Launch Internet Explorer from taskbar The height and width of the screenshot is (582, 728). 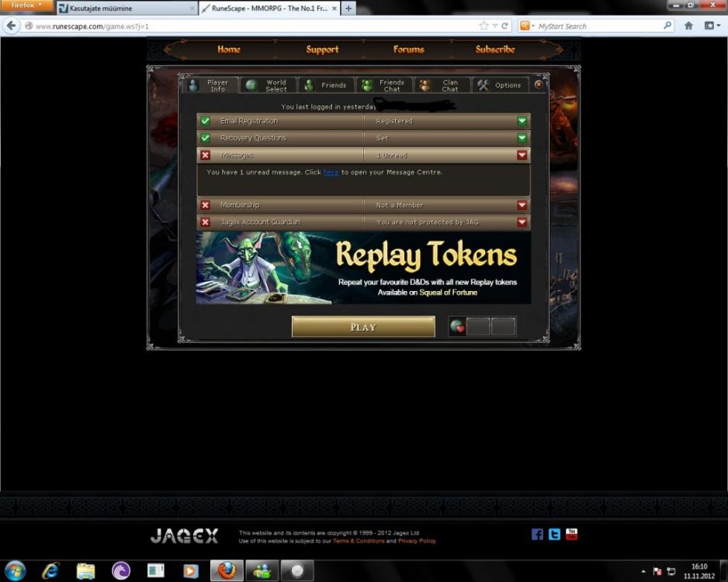point(50,570)
